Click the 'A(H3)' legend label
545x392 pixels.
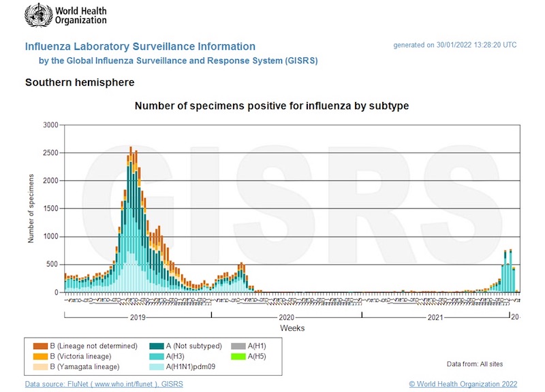[x=175, y=357]
